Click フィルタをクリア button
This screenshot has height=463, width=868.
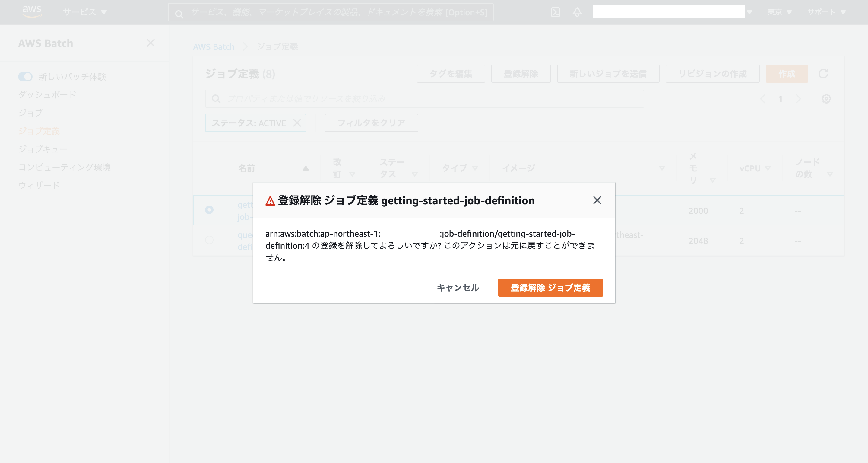point(371,123)
